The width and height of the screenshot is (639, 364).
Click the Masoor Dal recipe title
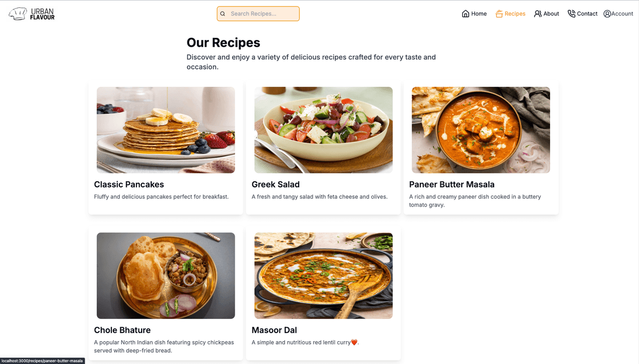(274, 330)
